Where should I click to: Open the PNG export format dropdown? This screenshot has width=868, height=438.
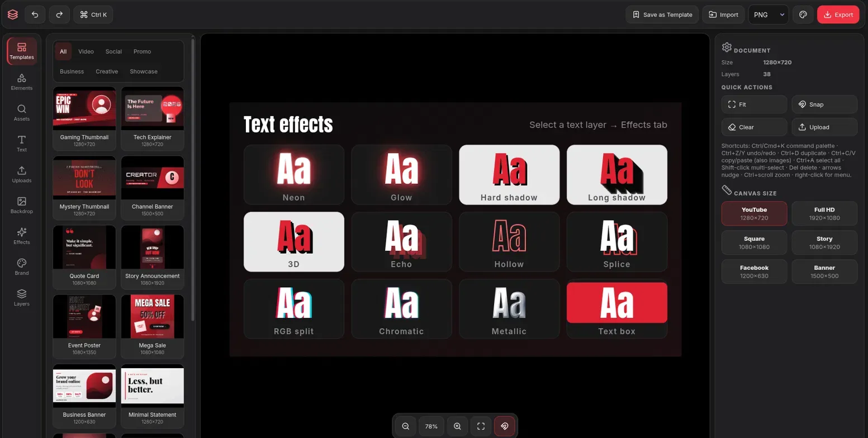(x=769, y=15)
